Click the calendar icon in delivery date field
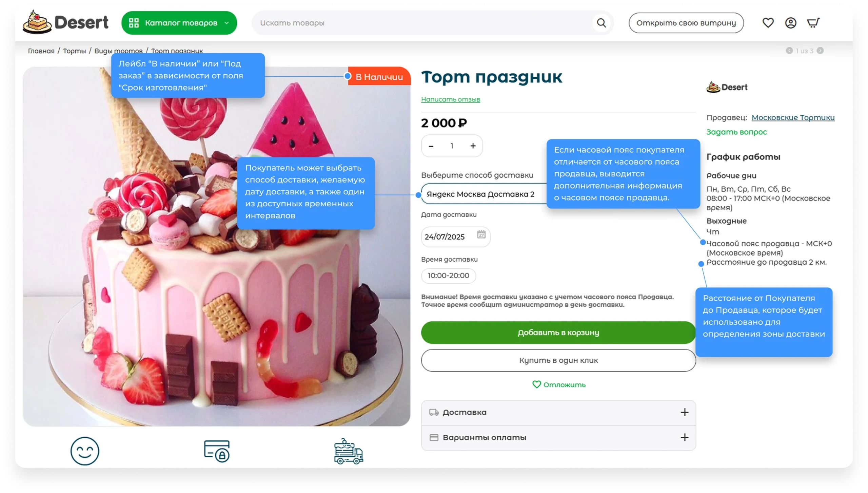 click(x=481, y=234)
